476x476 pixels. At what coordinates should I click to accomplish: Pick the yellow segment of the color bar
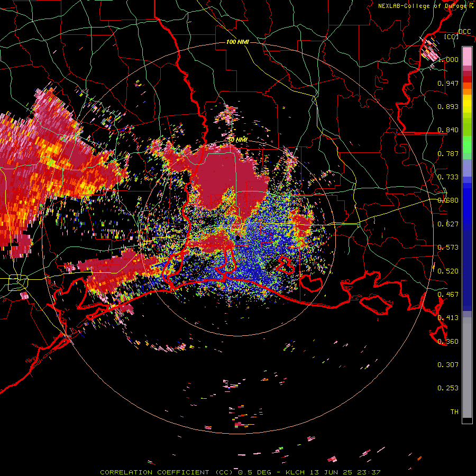(467, 104)
